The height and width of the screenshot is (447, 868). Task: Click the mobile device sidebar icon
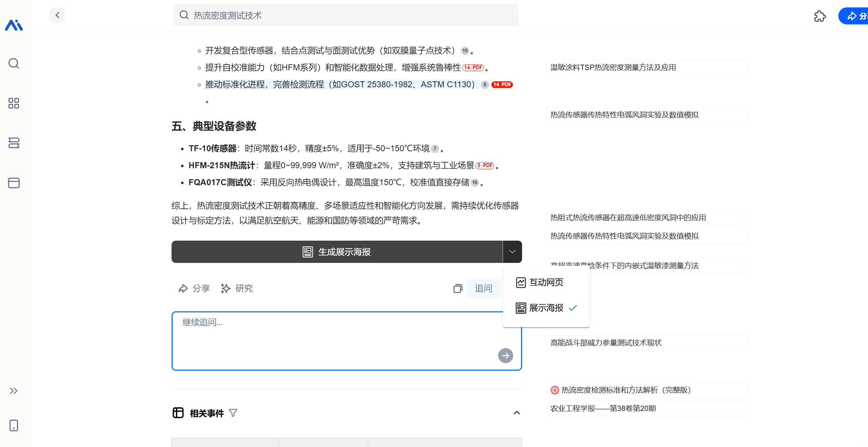coord(14,425)
